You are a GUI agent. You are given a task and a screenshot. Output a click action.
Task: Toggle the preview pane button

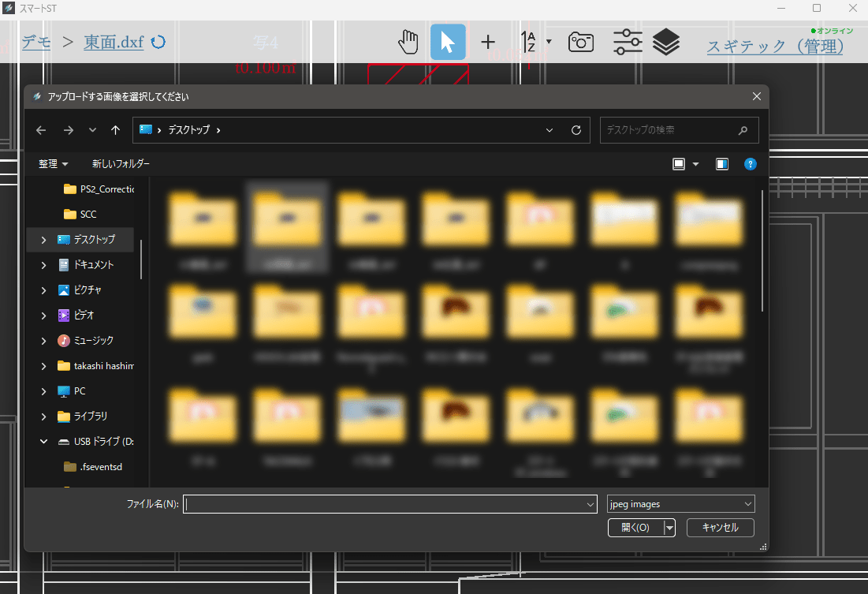pos(721,164)
